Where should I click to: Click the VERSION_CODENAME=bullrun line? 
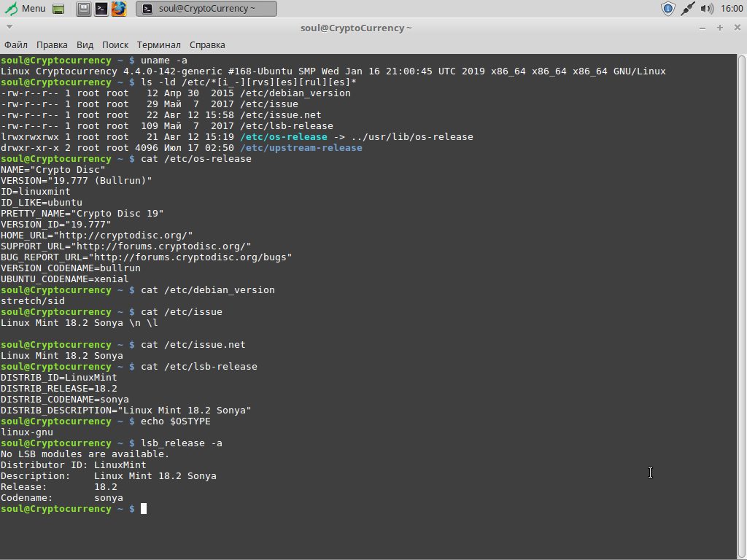click(71, 268)
